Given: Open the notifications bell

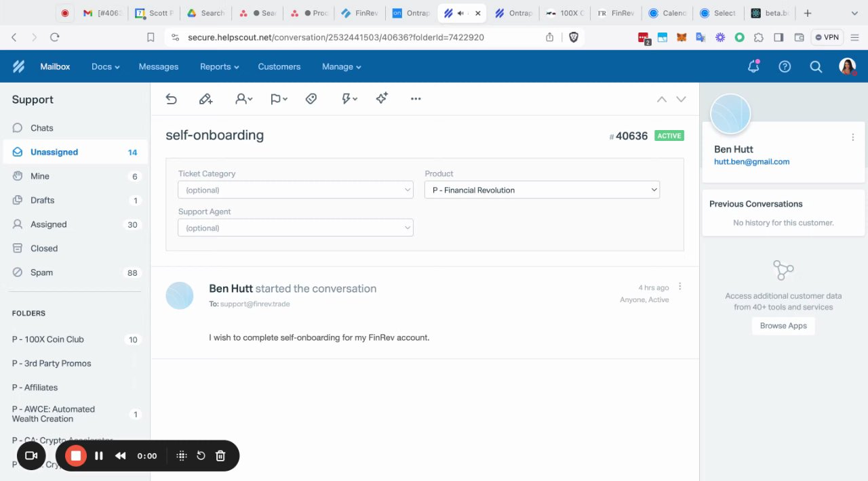Looking at the screenshot, I should (x=753, y=66).
